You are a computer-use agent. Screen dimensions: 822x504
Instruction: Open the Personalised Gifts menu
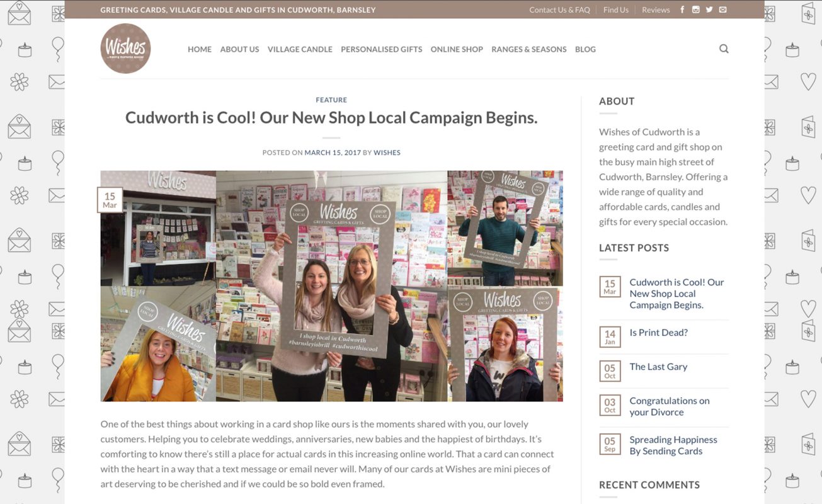tap(382, 49)
